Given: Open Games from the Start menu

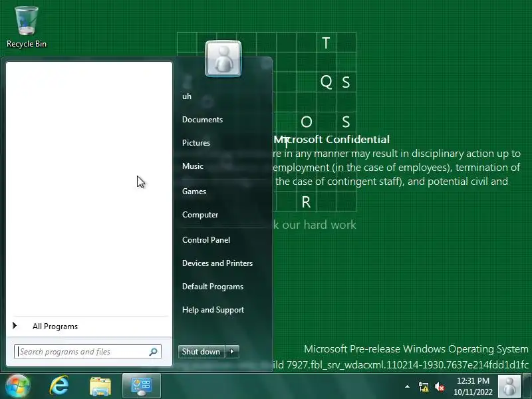Looking at the screenshot, I should [194, 192].
